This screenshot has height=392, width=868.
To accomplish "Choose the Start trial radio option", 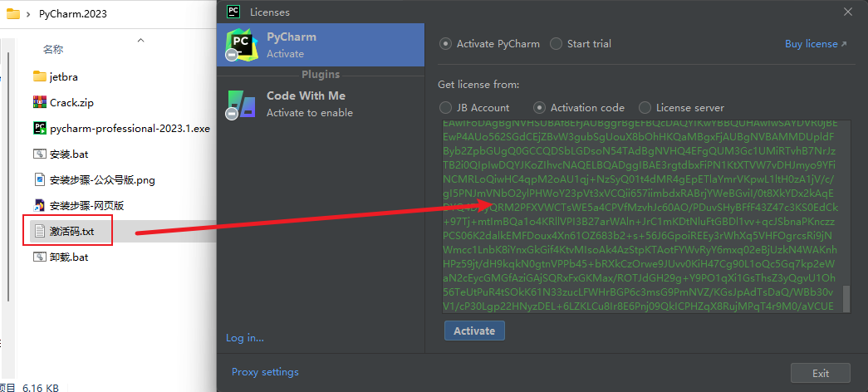I will 581,44.
